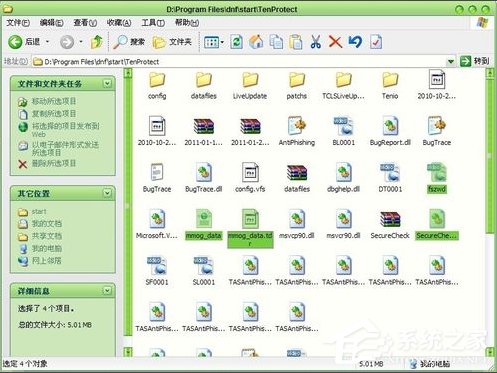
Task: Open the Back history dropdown arrow
Action: pyautogui.click(x=47, y=42)
